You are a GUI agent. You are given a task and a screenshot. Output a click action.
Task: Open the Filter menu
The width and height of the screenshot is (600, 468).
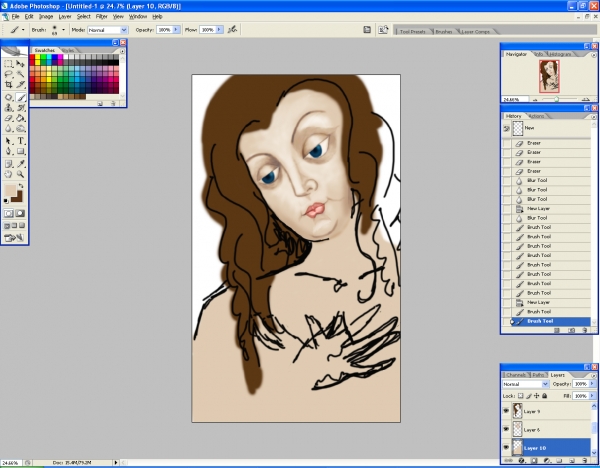(101, 16)
